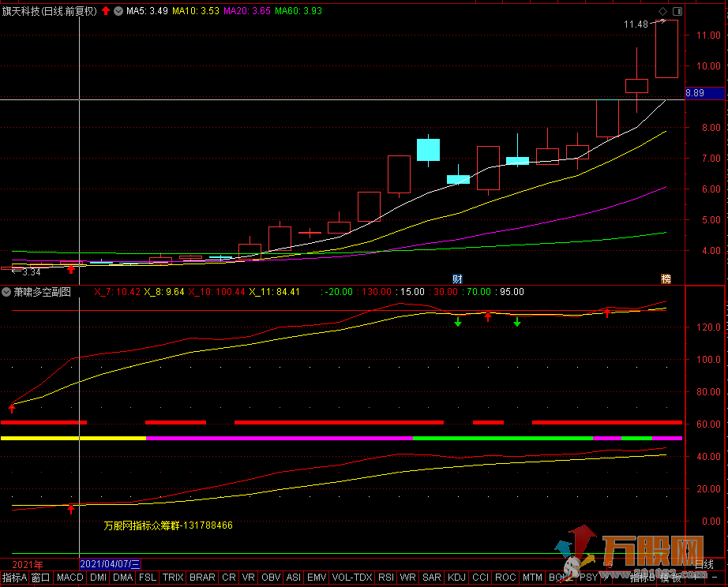This screenshot has height=587, width=728.
Task: Open the 指标A tab
Action: 14,578
